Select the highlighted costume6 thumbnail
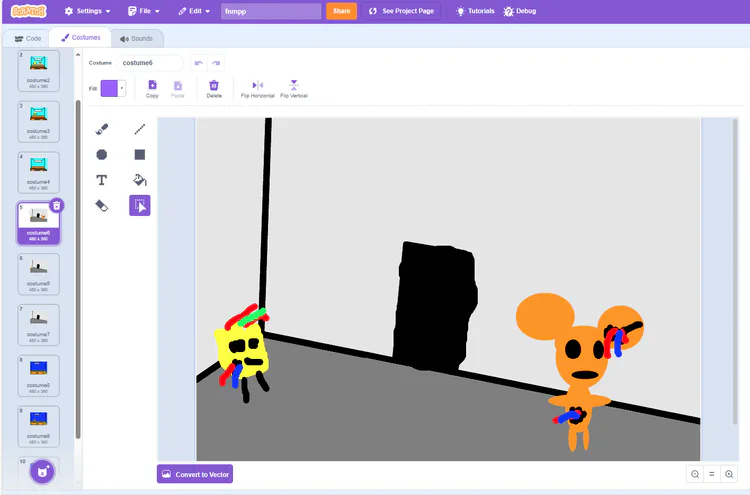Screen dimensions: 750x495 coord(38,223)
